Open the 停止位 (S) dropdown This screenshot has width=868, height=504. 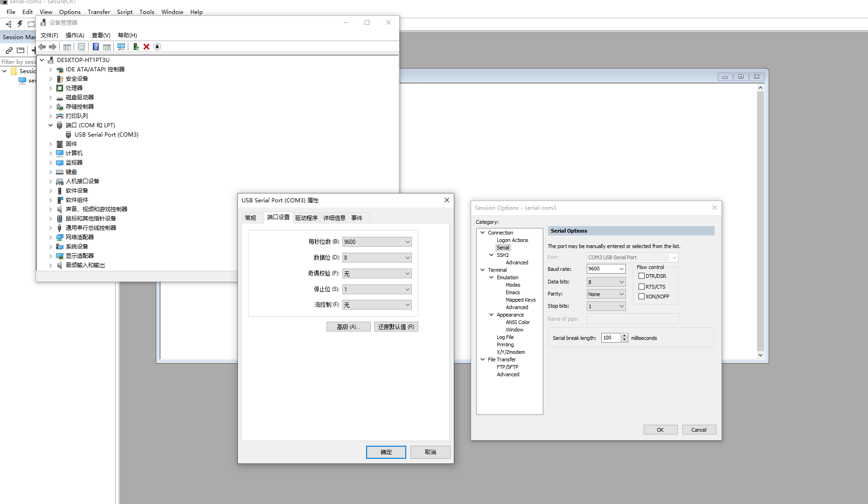click(x=377, y=290)
